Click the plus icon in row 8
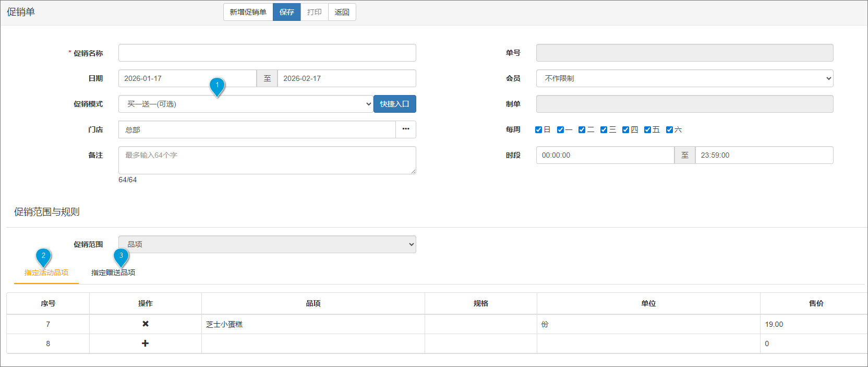This screenshot has width=868, height=367. point(146,344)
